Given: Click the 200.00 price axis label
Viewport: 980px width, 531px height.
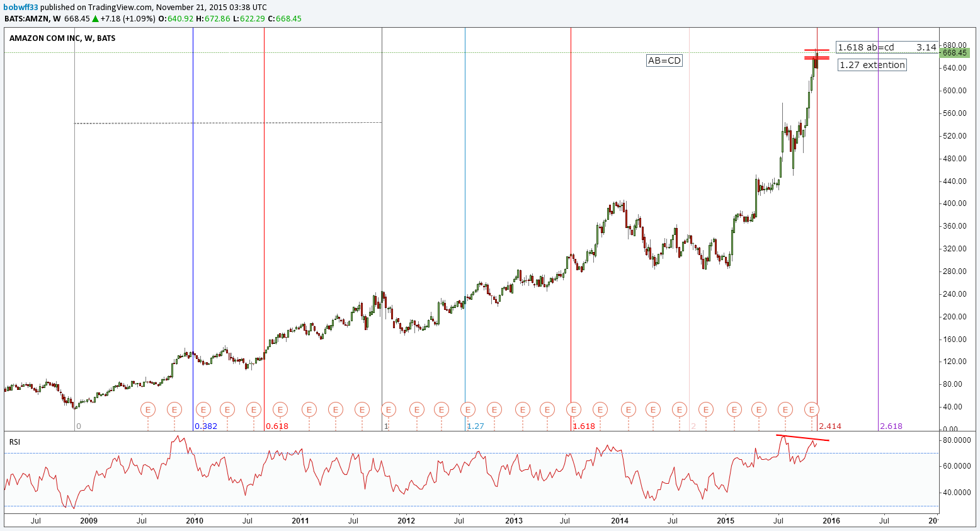Looking at the screenshot, I should (x=955, y=317).
